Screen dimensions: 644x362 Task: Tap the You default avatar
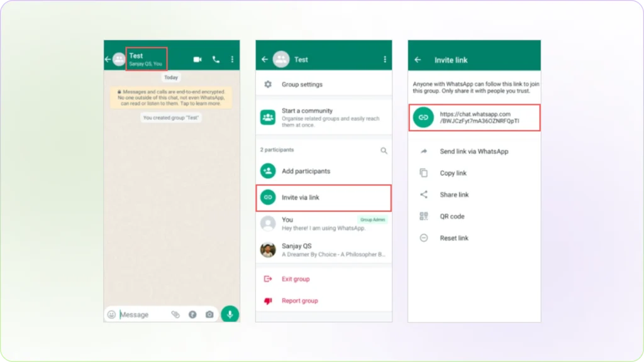coord(268,224)
